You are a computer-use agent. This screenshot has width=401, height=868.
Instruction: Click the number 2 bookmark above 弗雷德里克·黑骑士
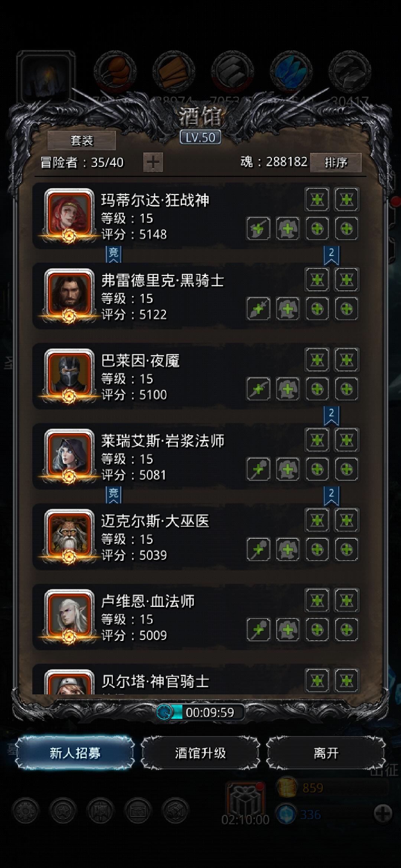click(332, 255)
